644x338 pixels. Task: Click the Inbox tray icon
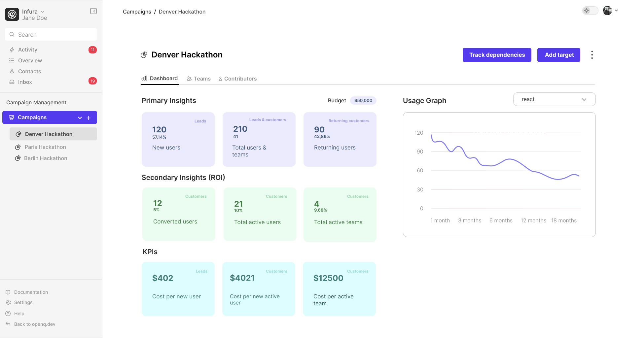coord(12,82)
